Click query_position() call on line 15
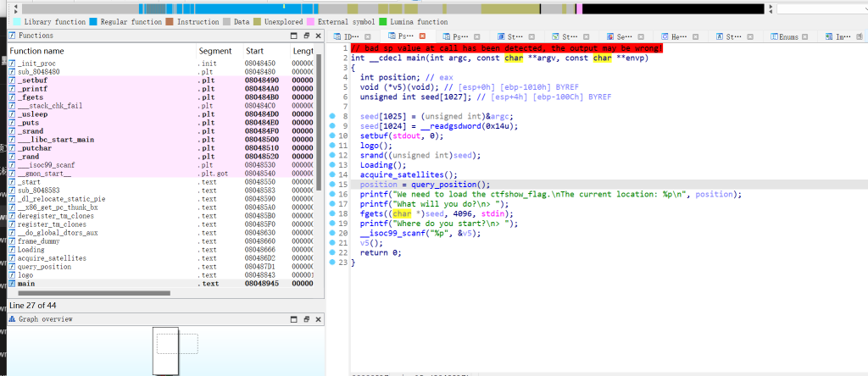 (x=449, y=185)
